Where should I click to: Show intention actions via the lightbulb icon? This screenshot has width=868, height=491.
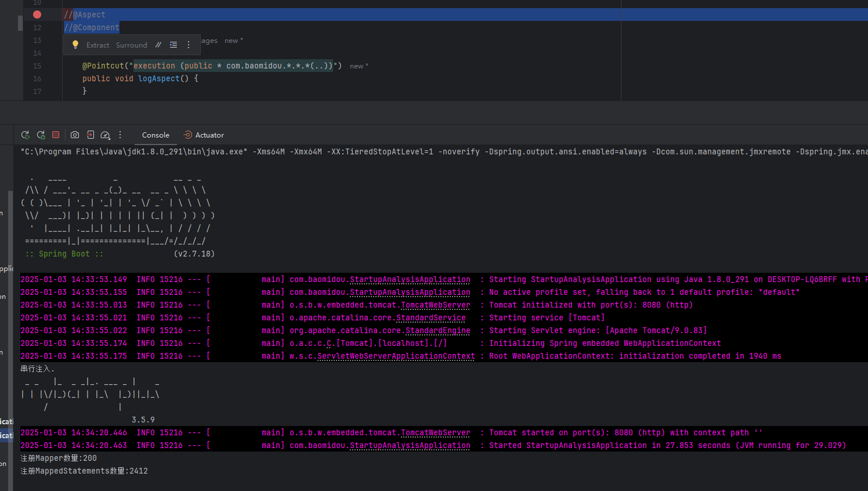click(75, 45)
